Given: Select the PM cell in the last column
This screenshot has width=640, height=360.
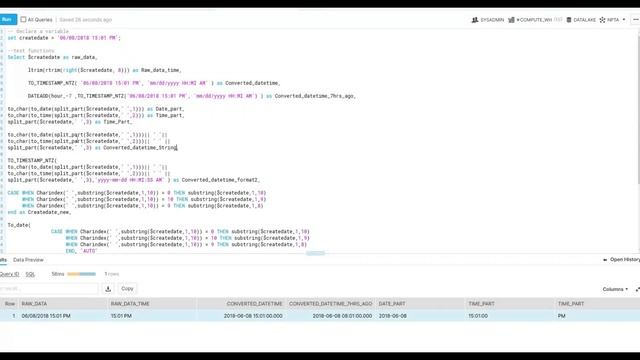Looking at the screenshot, I should (562, 316).
